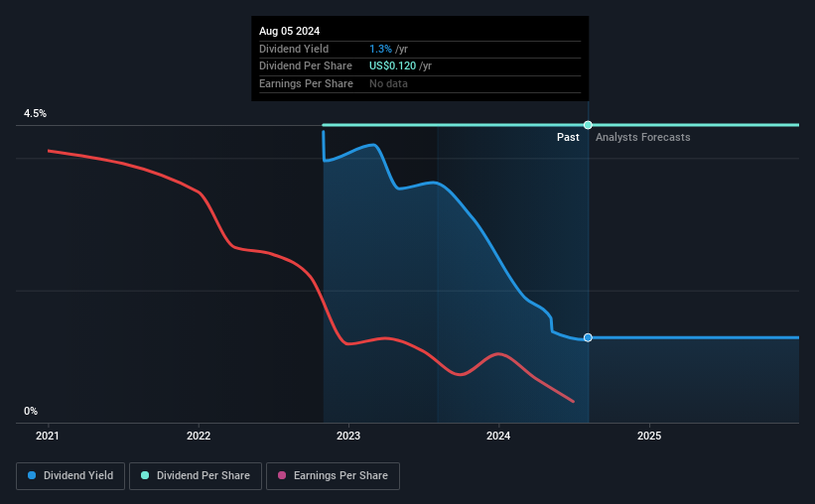Click the No data earnings value
This screenshot has width=815, height=504.
388,83
